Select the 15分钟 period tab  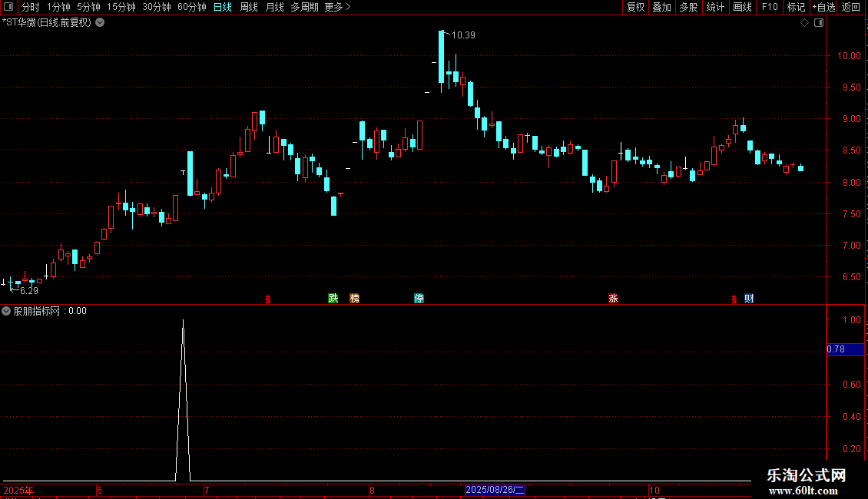[x=121, y=7]
